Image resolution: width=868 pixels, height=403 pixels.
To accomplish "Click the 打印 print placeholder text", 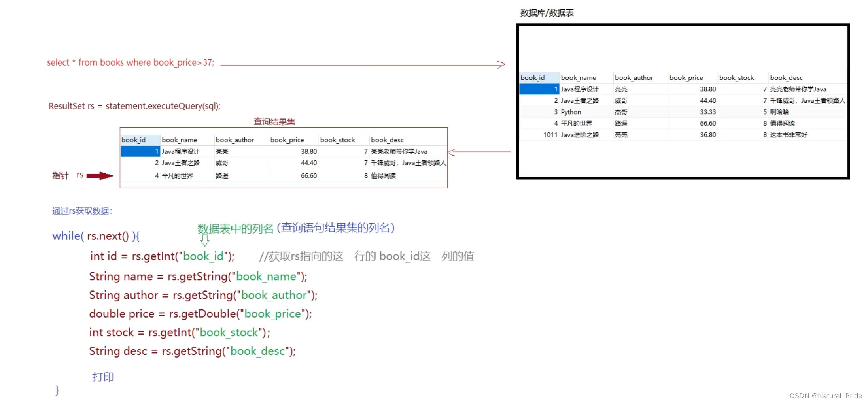I will click(103, 377).
